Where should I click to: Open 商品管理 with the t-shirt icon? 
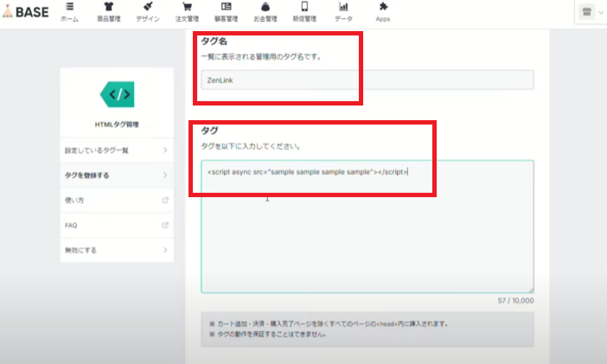(105, 9)
